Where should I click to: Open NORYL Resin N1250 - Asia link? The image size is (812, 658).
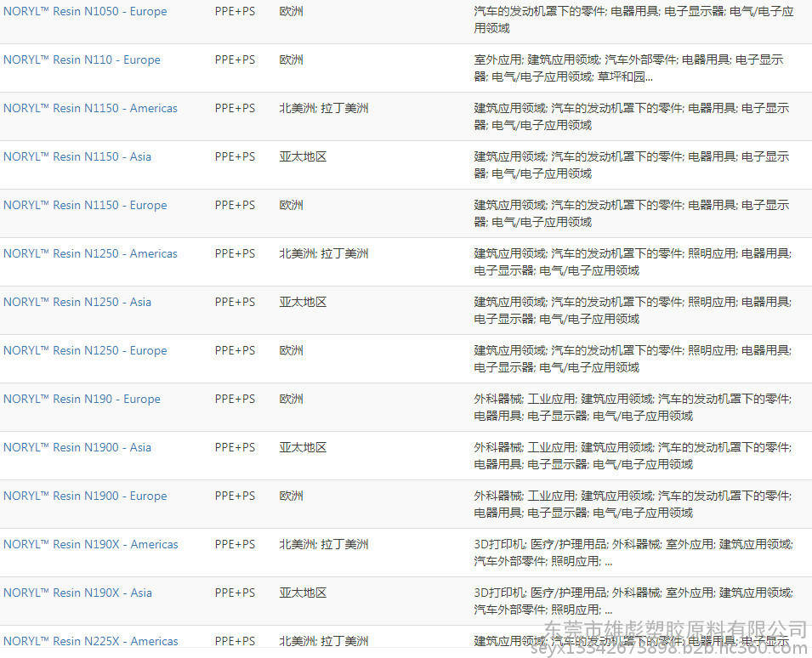click(x=77, y=303)
